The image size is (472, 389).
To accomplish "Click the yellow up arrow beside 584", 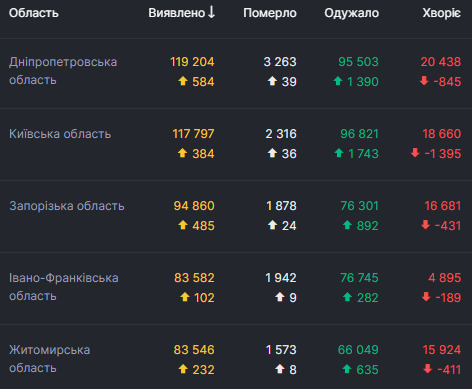I will point(183,81).
